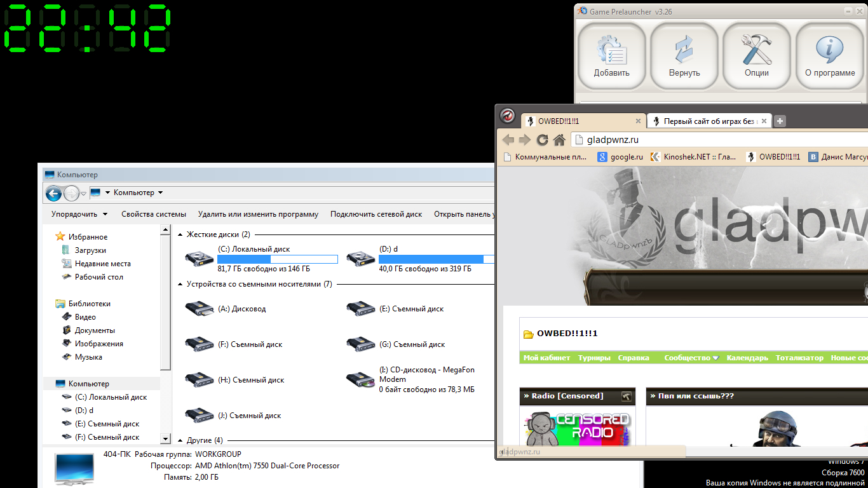
Task: Open the new browser tab button
Action: 780,121
